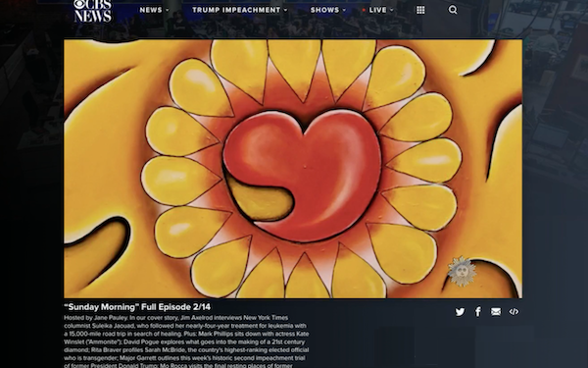
Task: Open the Shows menu
Action: point(324,10)
